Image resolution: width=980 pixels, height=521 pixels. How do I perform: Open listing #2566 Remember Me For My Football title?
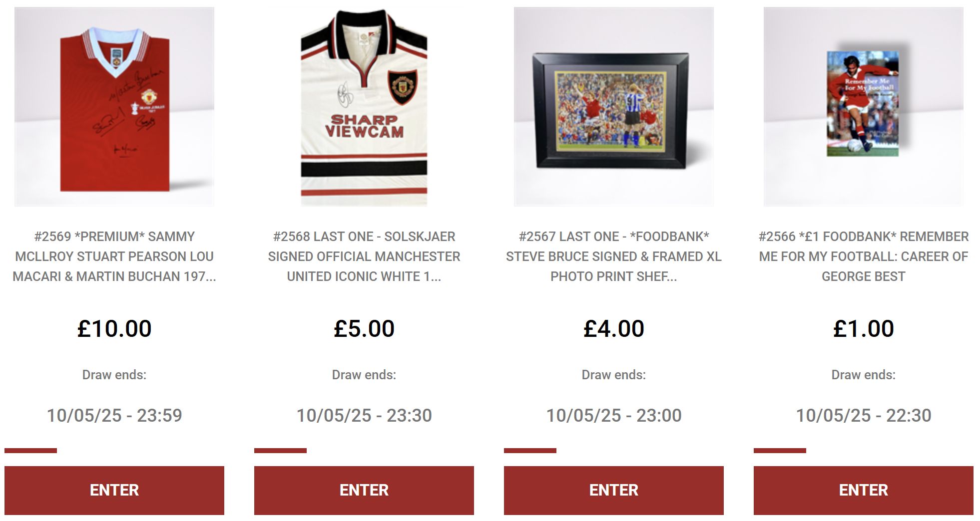[x=864, y=257]
